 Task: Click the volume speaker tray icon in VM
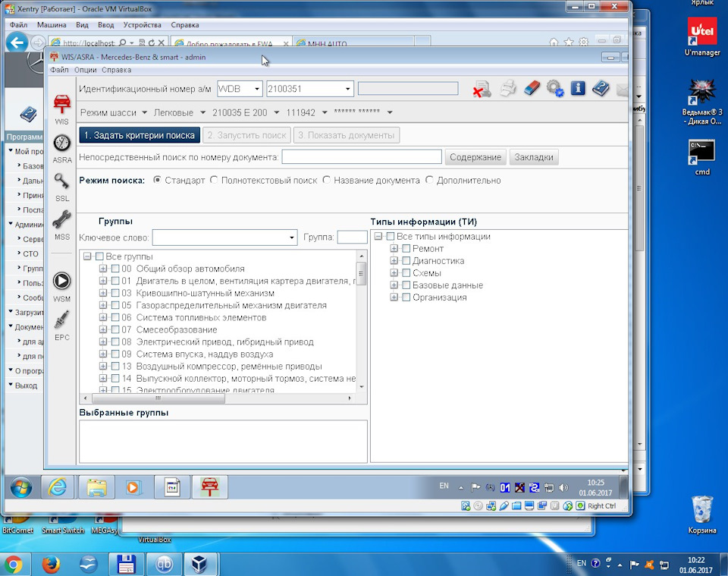563,487
